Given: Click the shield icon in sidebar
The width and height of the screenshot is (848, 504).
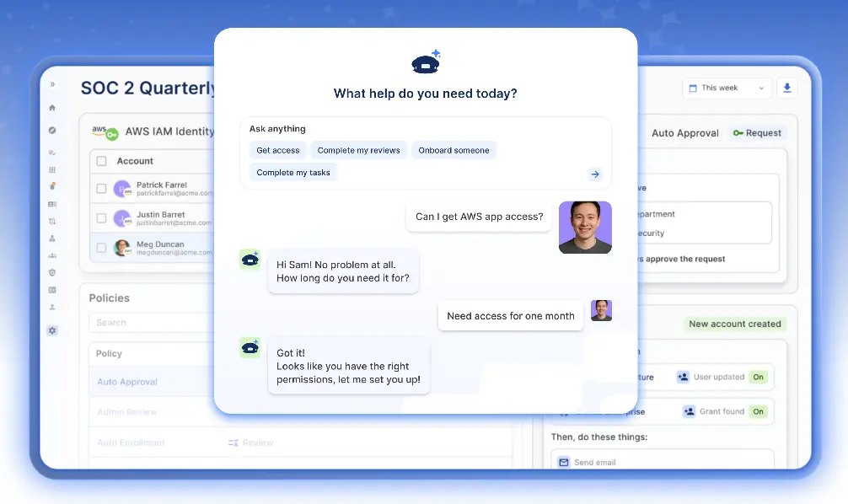Looking at the screenshot, I should click(x=52, y=272).
